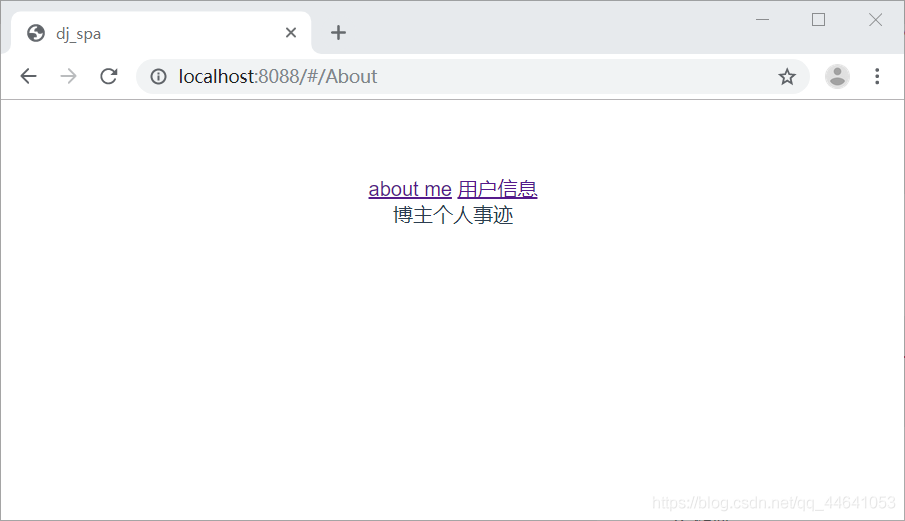The width and height of the screenshot is (905, 521).
Task: Go back to the previous page
Action: tap(28, 76)
